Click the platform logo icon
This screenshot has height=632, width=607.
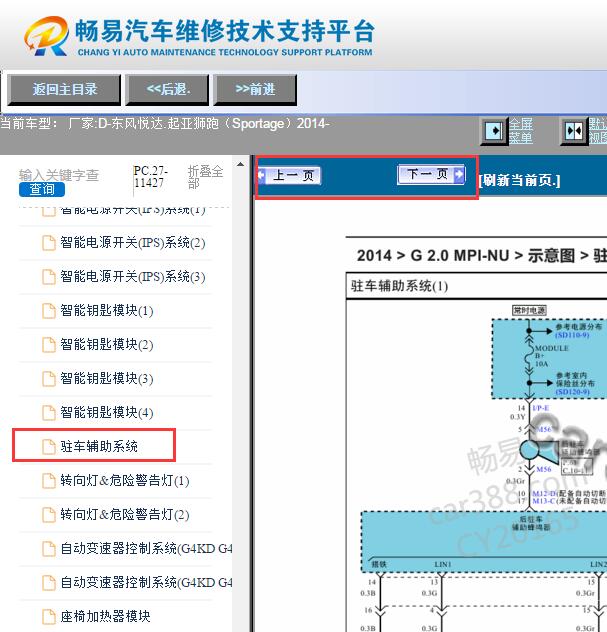[x=46, y=36]
